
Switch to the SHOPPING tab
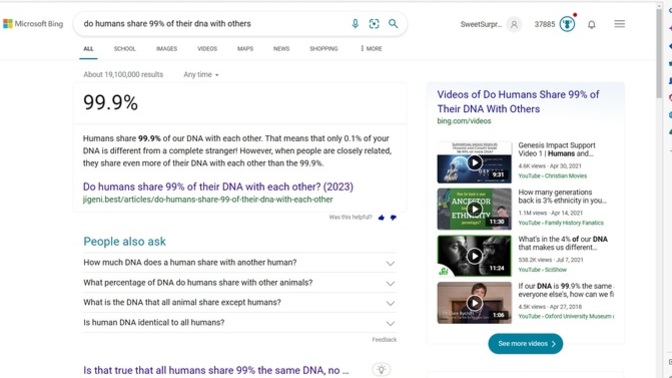[x=324, y=49]
